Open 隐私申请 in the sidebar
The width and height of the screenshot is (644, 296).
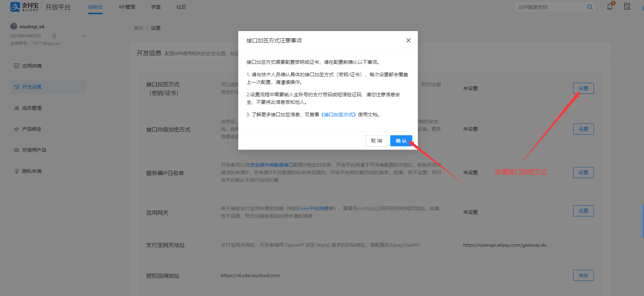click(32, 171)
